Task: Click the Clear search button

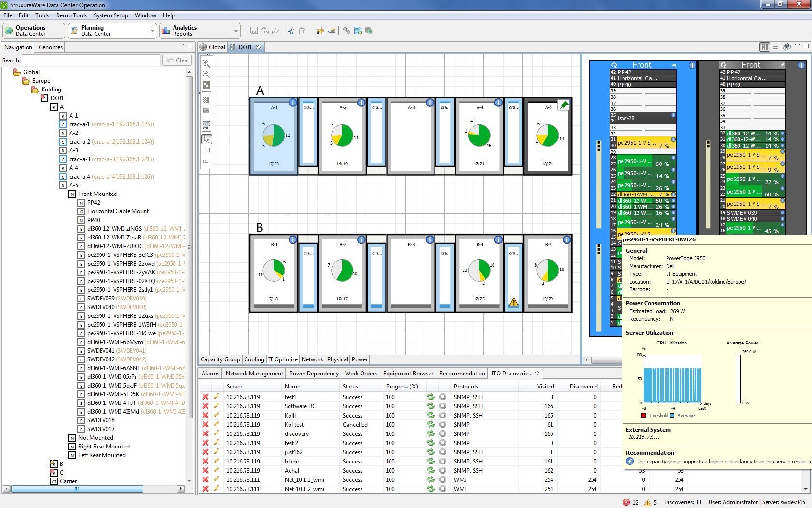Action: click(x=177, y=60)
